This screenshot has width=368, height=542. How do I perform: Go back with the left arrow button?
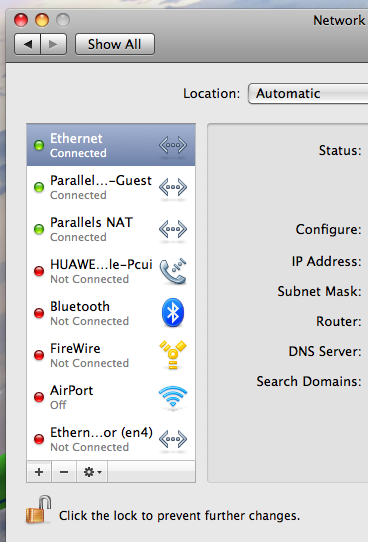pos(28,44)
